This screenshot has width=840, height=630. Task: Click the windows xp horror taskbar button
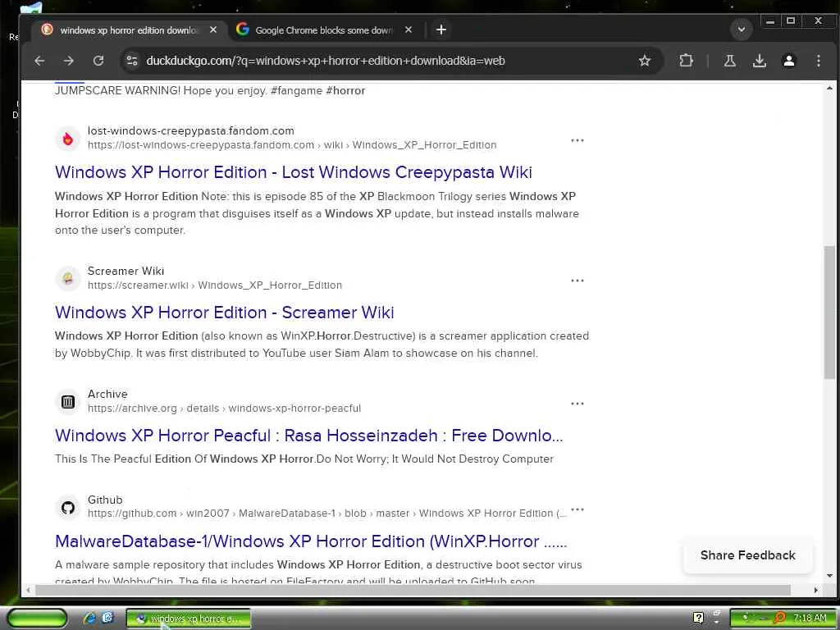point(188,619)
